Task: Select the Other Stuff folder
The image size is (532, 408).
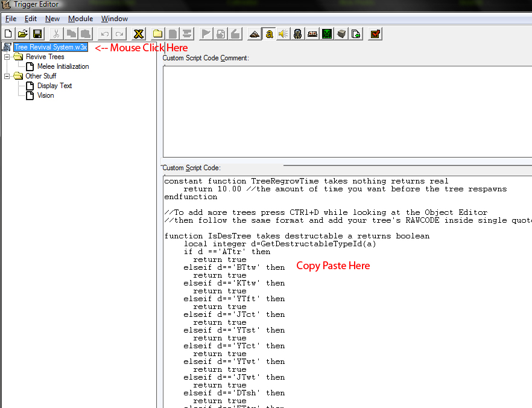Action: click(41, 76)
